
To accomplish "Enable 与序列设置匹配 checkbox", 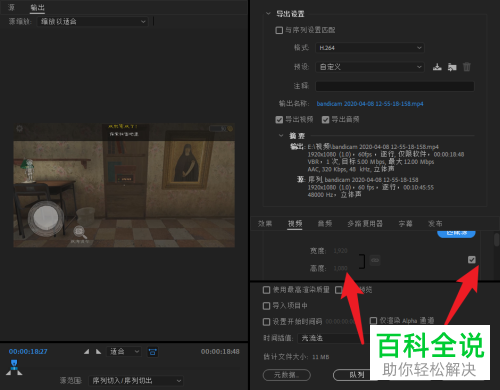I will [279, 30].
